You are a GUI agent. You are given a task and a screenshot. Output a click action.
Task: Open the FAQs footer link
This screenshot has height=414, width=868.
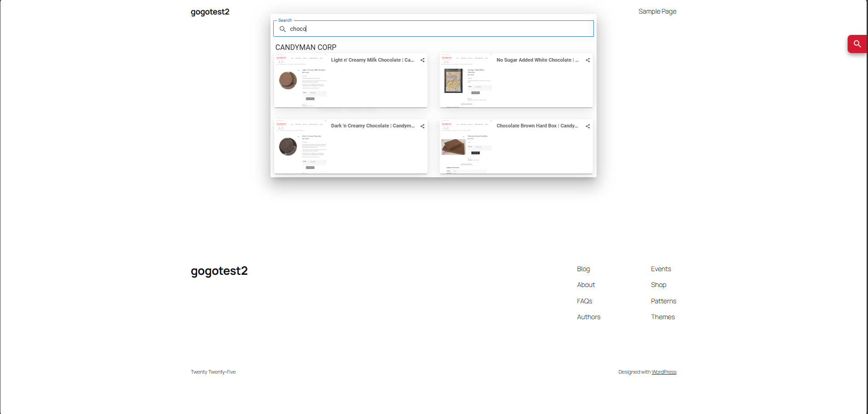pyautogui.click(x=584, y=301)
